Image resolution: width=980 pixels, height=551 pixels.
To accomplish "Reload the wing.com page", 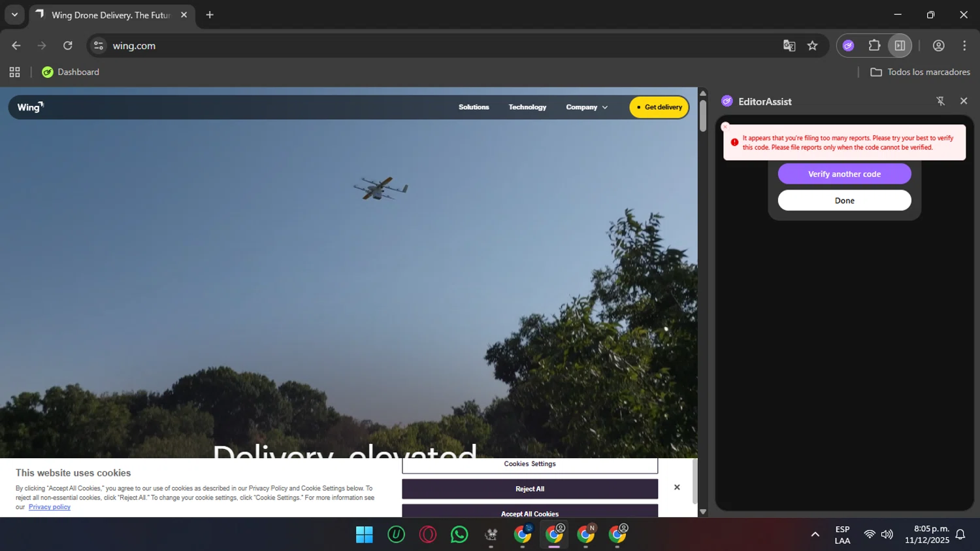I will (68, 46).
